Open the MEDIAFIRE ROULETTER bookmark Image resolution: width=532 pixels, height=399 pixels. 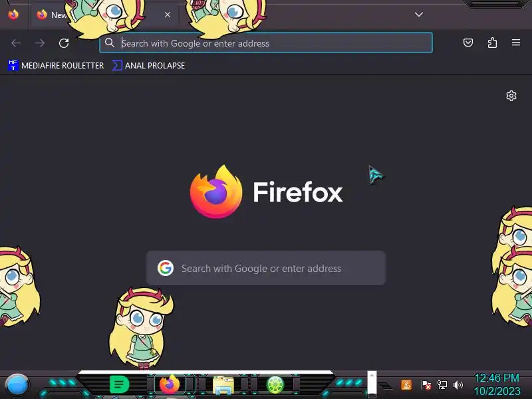coord(56,65)
